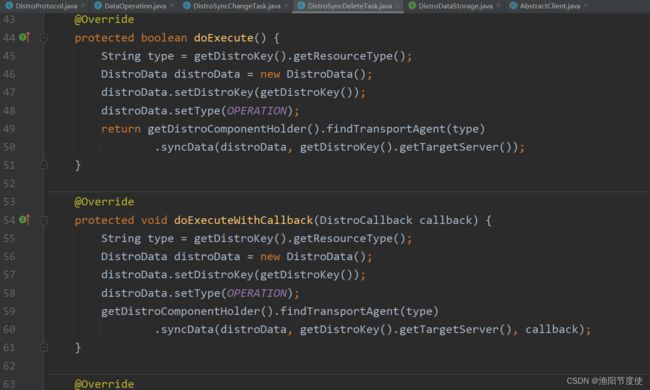650x390 pixels.
Task: Close the DistroDataStorage.java tab
Action: [x=498, y=6]
